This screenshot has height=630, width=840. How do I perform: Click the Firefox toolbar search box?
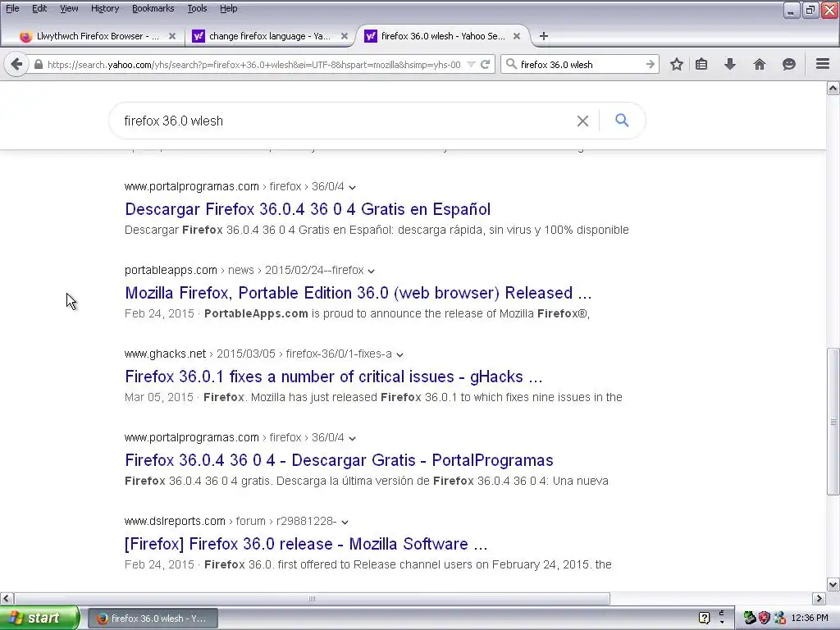(x=582, y=64)
